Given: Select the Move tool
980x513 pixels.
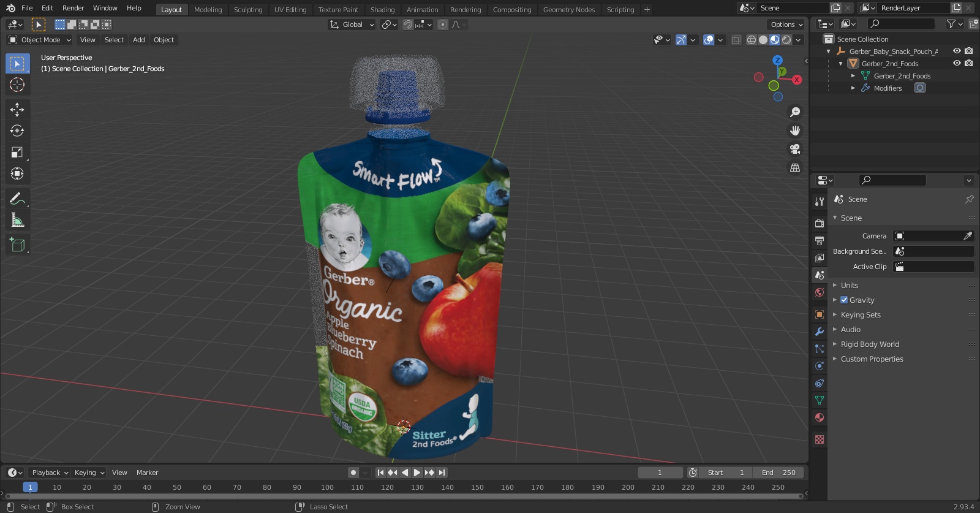Looking at the screenshot, I should click(x=17, y=109).
